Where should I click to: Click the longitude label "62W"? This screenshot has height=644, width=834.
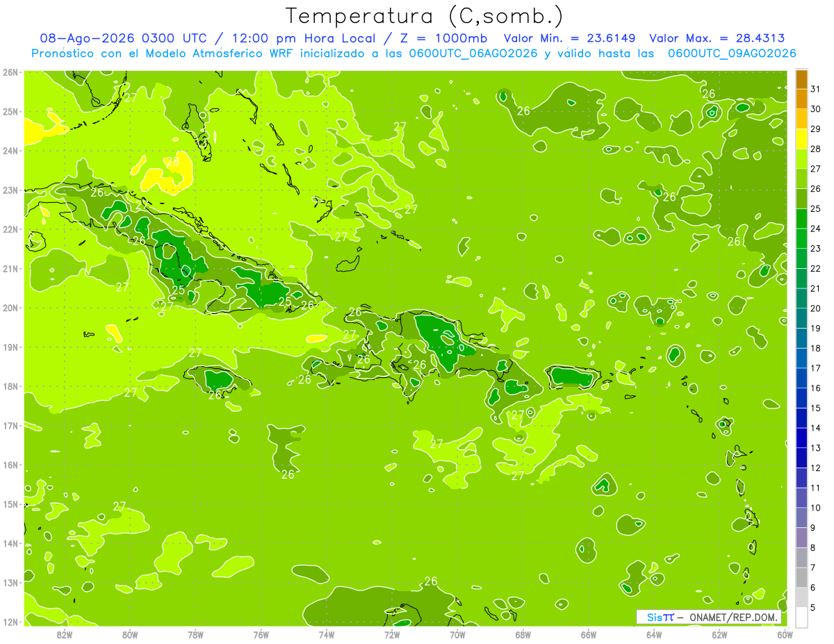pyautogui.click(x=720, y=634)
